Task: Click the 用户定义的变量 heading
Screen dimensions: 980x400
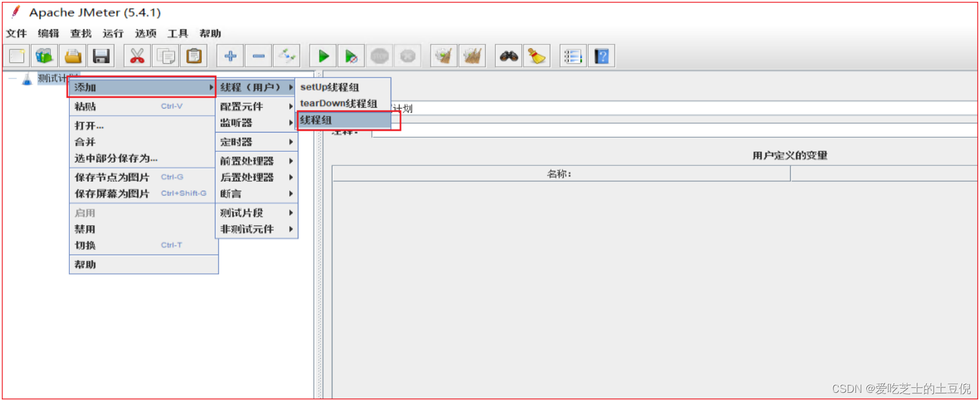Action: [x=790, y=156]
